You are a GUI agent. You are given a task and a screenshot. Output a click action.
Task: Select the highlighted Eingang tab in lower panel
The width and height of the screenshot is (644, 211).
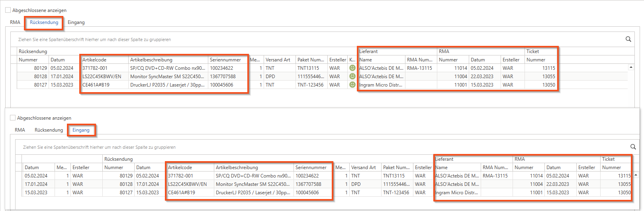pyautogui.click(x=81, y=130)
